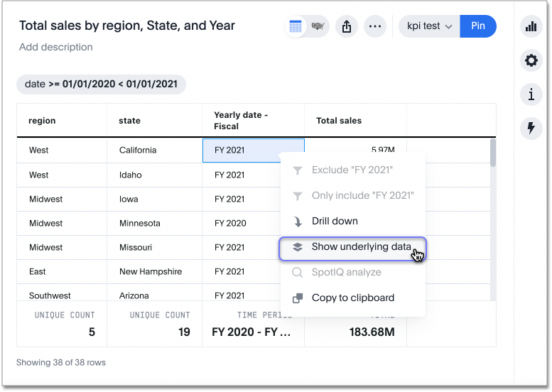Click the Add description field
This screenshot has height=392, width=552.
pyautogui.click(x=56, y=47)
